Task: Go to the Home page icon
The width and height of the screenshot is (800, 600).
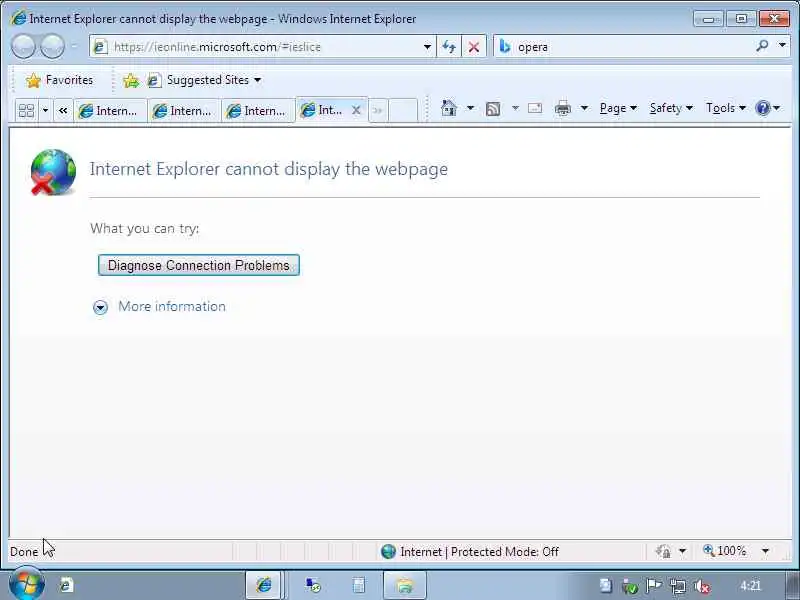Action: coord(448,108)
